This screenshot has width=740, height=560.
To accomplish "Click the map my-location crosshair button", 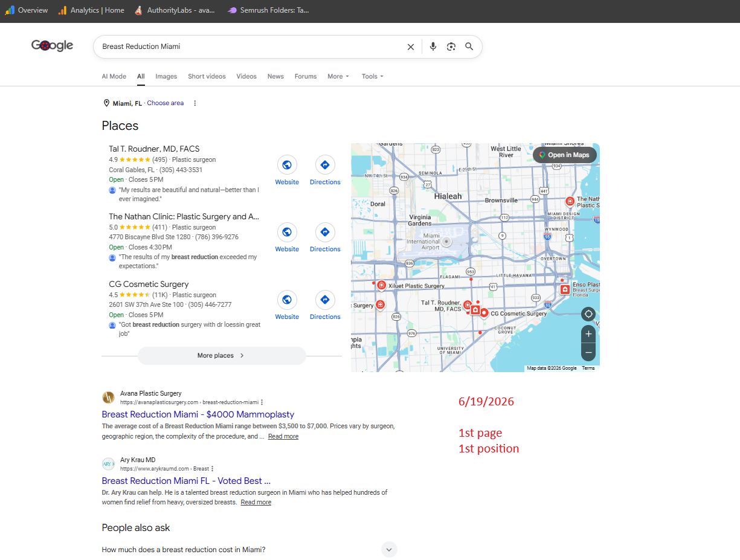I will click(588, 314).
